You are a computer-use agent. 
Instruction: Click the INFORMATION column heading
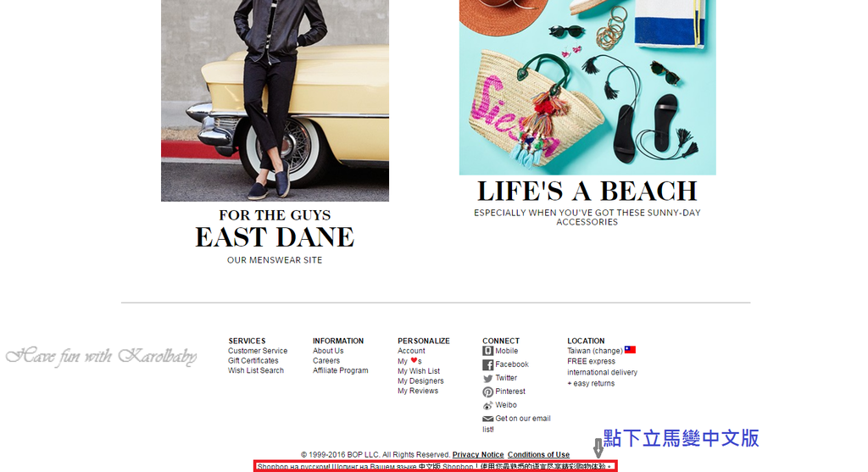338,341
